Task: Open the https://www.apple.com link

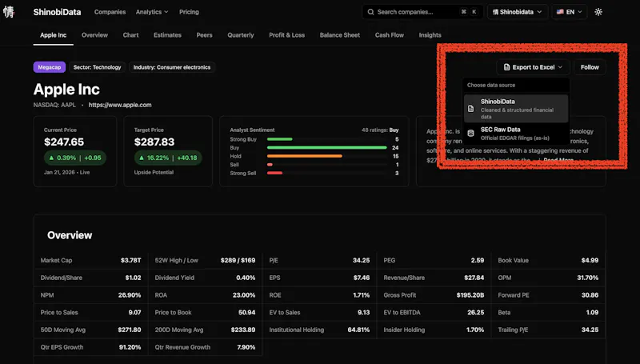Action: coord(120,105)
